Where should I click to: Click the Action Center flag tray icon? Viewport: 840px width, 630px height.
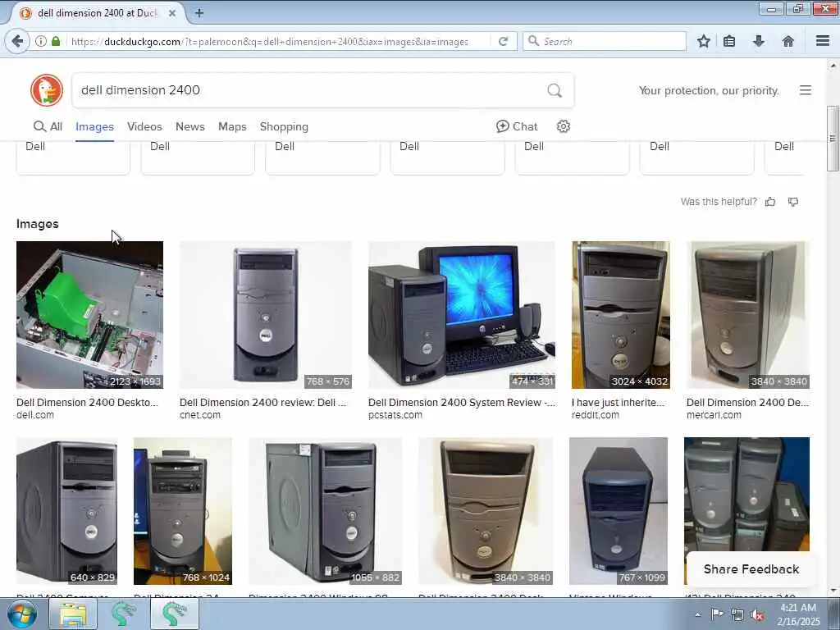tap(717, 614)
